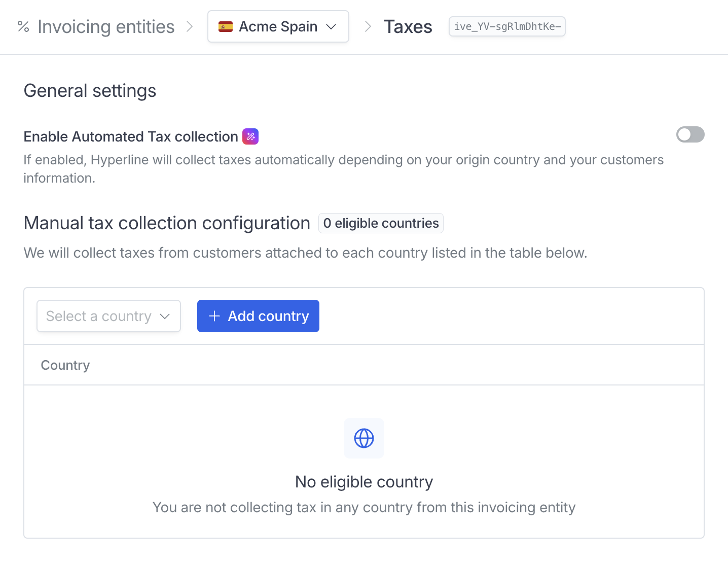
Task: Click the Taxes breadcrumb title
Action: pyautogui.click(x=408, y=27)
